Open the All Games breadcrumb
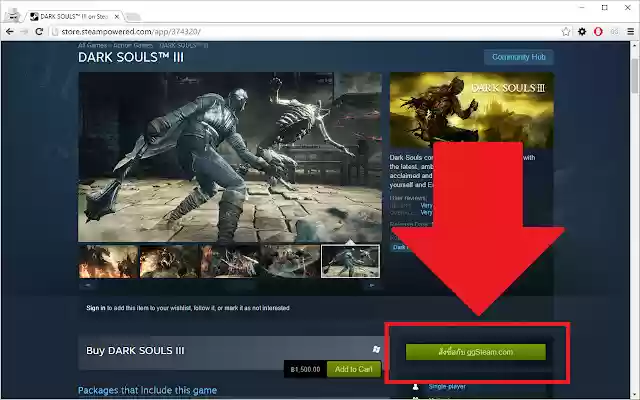This screenshot has width=640, height=400. click(92, 45)
